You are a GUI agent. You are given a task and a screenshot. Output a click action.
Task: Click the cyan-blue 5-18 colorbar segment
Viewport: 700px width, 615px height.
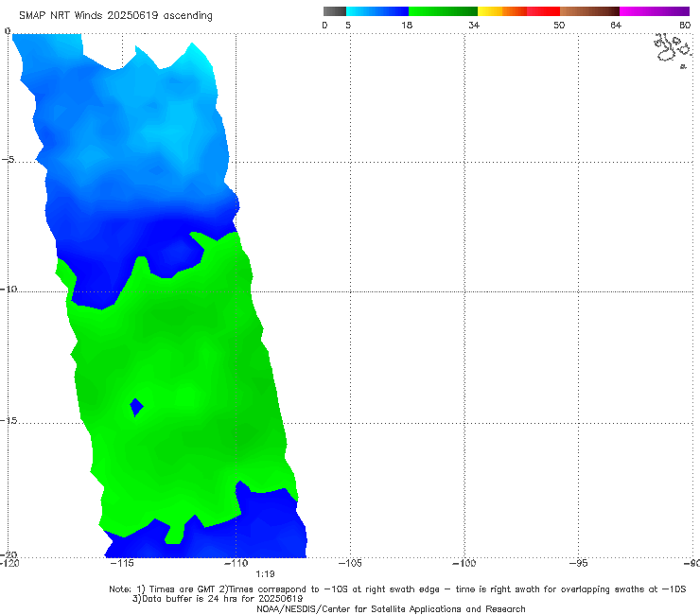click(377, 11)
